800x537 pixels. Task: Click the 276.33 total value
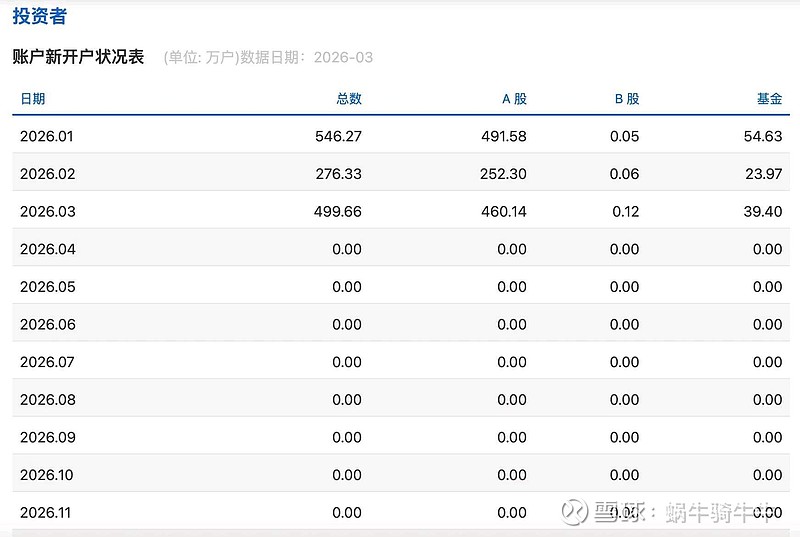coord(338,174)
